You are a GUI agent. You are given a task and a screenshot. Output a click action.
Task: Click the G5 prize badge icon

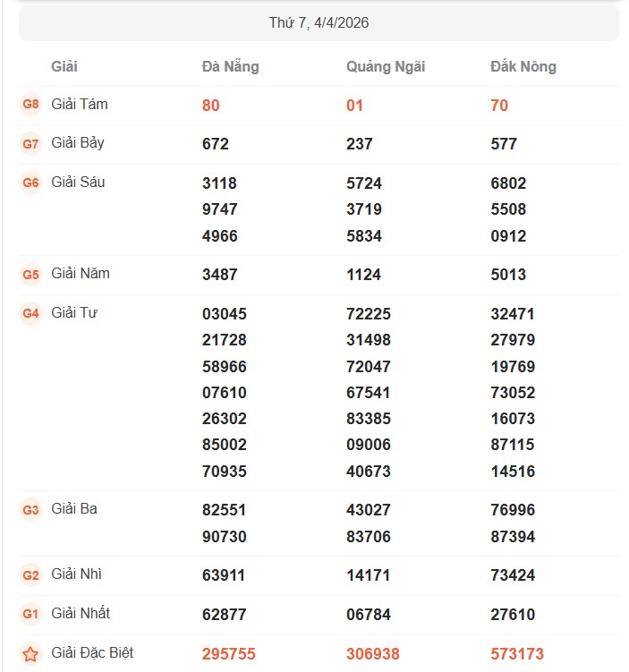30,275
